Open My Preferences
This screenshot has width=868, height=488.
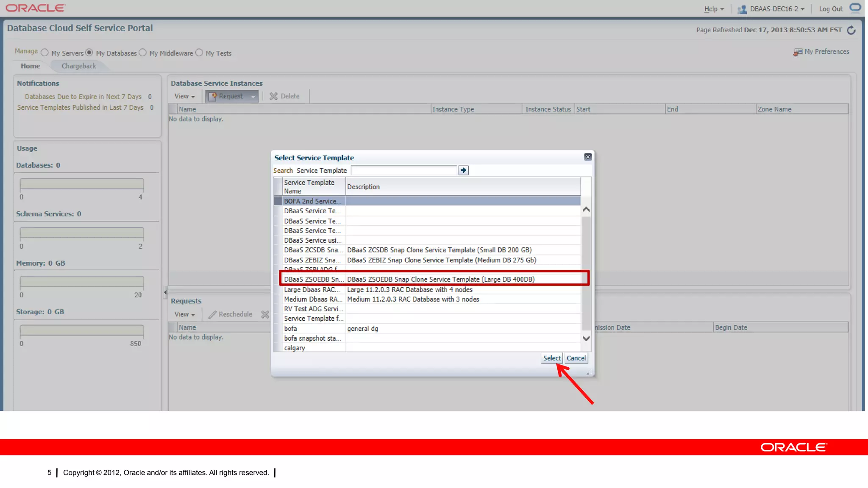[x=821, y=52]
